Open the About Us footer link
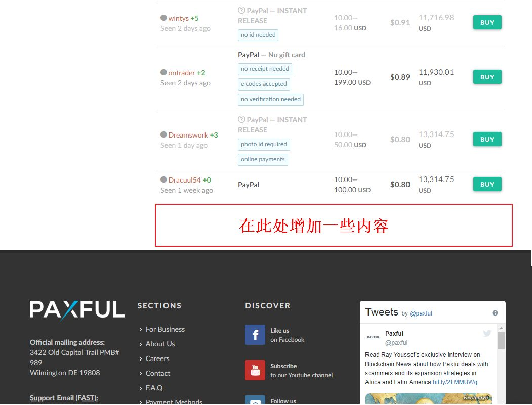 tap(160, 344)
